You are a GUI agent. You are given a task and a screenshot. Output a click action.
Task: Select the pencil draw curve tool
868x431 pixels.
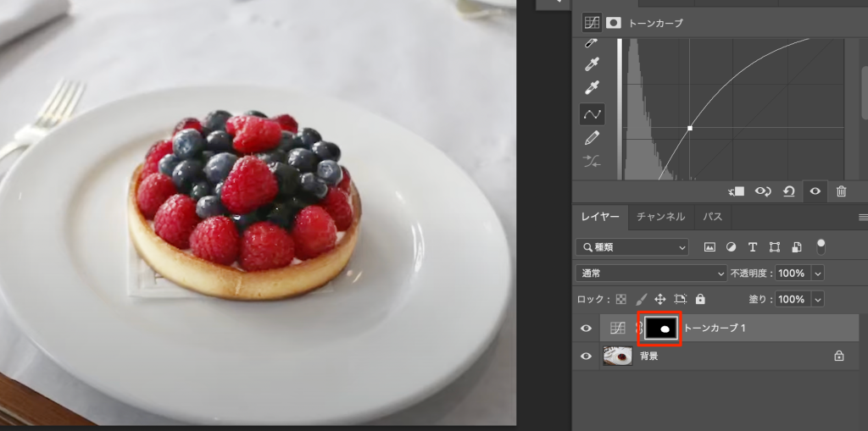pos(592,138)
